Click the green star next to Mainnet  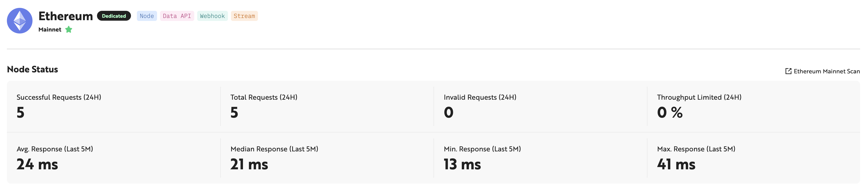(x=68, y=30)
